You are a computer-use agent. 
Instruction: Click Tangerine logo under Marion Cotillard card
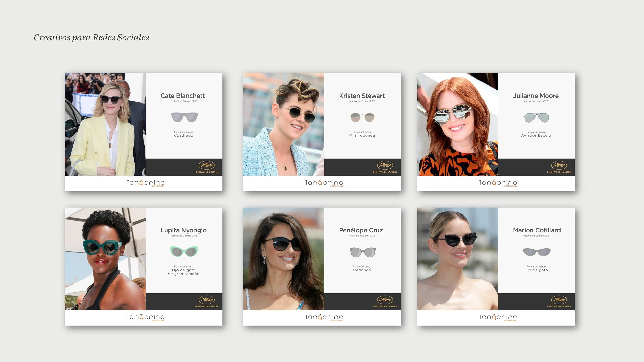pyautogui.click(x=498, y=317)
